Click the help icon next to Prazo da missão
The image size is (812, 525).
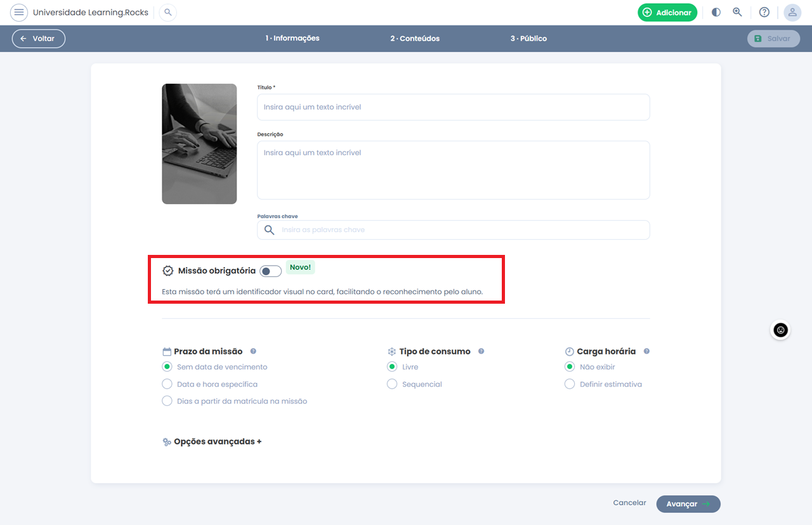coord(253,351)
